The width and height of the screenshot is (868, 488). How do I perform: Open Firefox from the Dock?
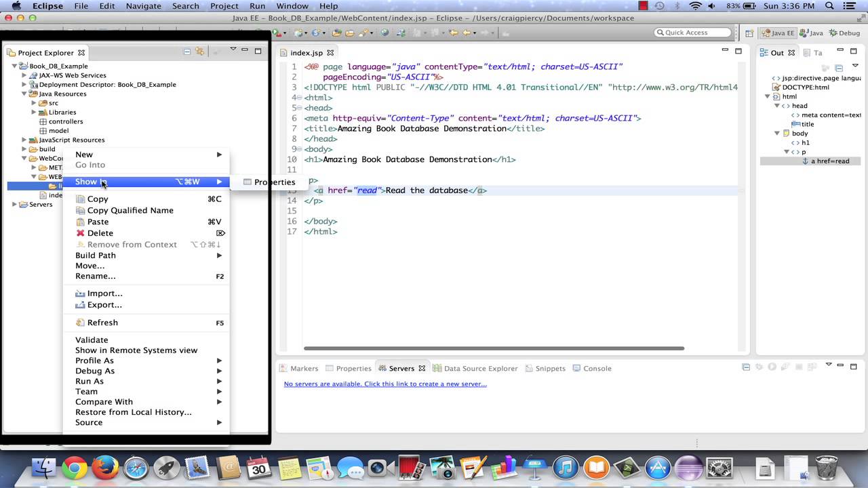pyautogui.click(x=105, y=468)
